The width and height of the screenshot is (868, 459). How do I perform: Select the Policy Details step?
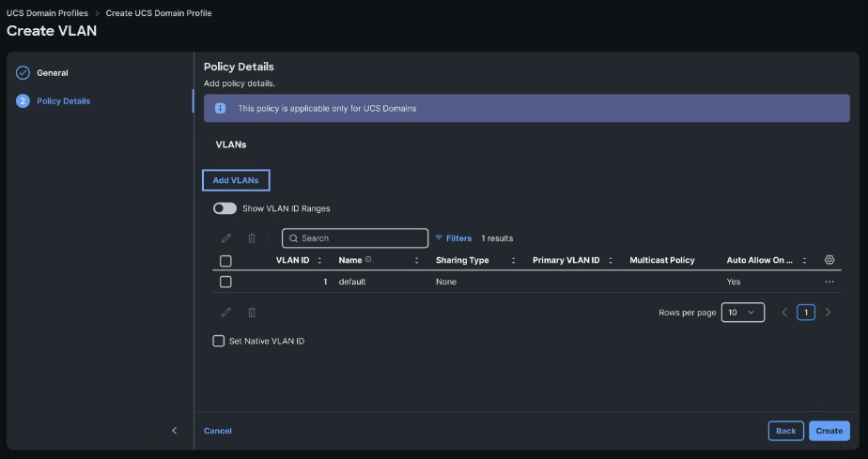coord(64,101)
